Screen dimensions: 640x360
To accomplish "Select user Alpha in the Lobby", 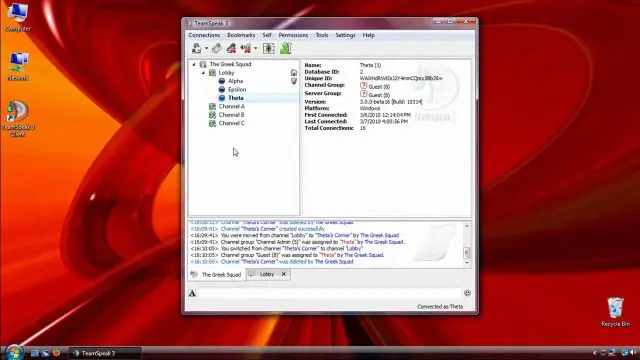I will pos(236,81).
